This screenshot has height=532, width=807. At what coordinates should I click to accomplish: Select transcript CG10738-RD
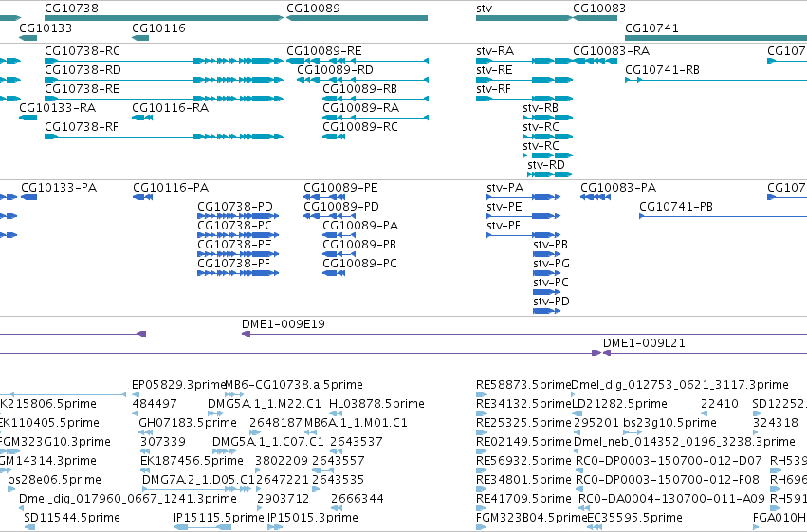[x=83, y=70]
